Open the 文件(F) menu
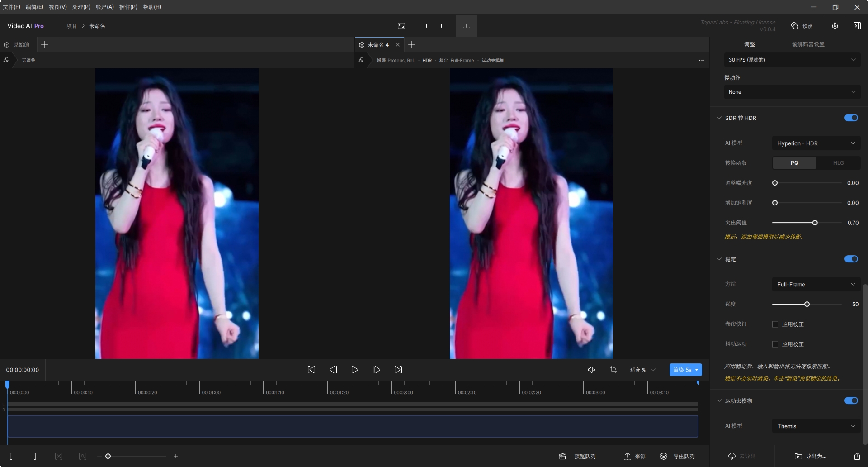868x467 pixels. (12, 7)
